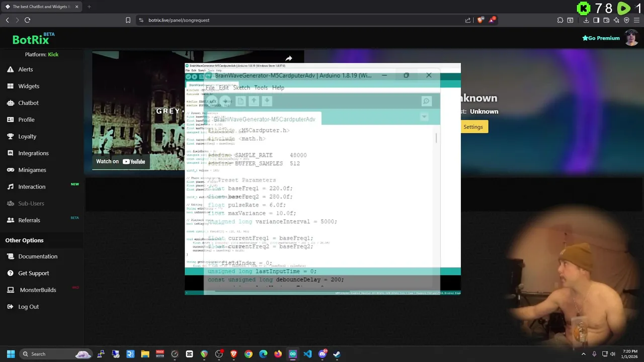Open the Arduino Serial Monitor magnifier icon

tap(426, 101)
